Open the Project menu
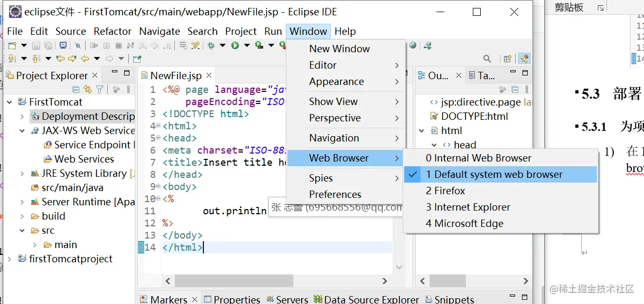644x304 pixels. pyautogui.click(x=241, y=31)
